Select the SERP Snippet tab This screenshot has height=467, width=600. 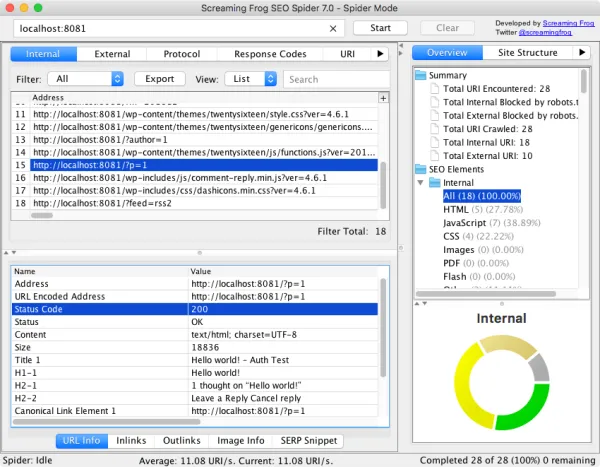click(x=306, y=440)
